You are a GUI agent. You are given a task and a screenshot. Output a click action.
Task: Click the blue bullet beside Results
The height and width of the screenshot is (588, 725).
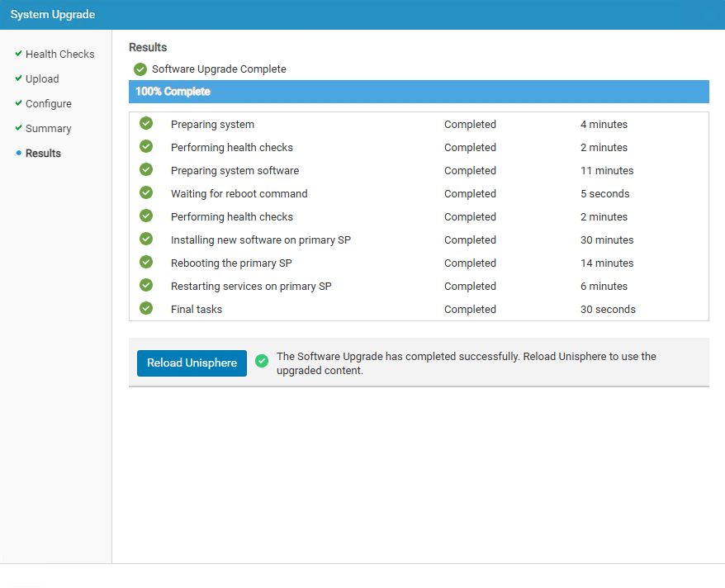[x=18, y=153]
